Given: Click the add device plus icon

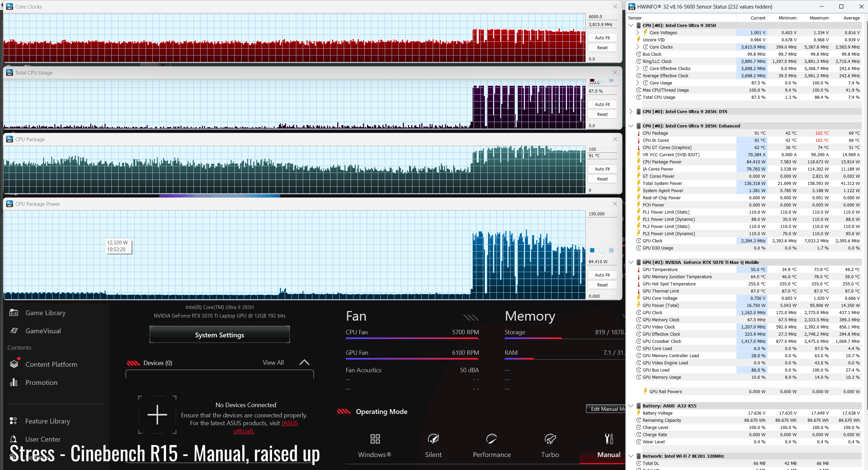Looking at the screenshot, I should 157,415.
